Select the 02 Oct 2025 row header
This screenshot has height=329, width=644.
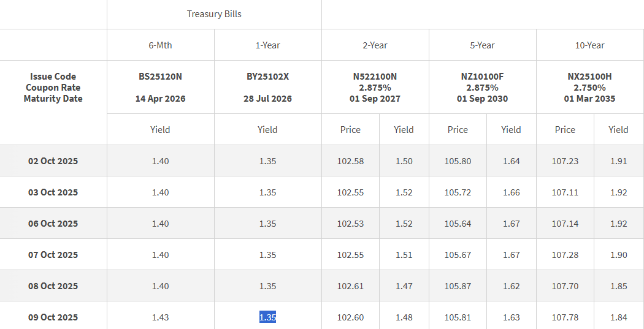click(x=53, y=161)
